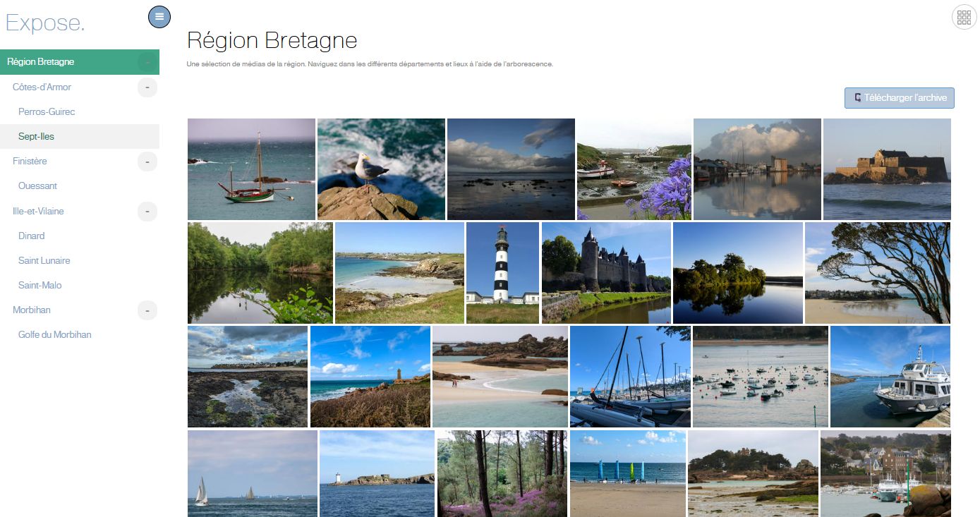This screenshot has width=980, height=517.
Task: Collapse the Finistère branch
Action: click(x=147, y=162)
